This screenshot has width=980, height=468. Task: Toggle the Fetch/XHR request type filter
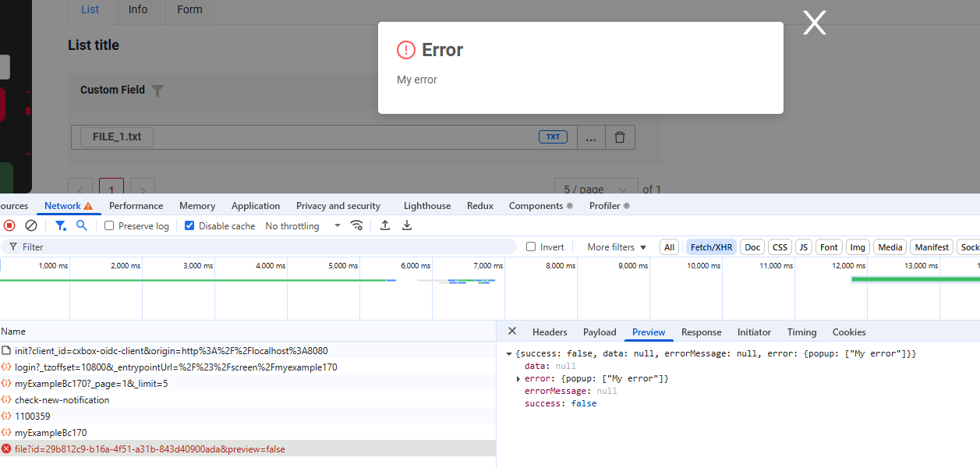point(712,247)
